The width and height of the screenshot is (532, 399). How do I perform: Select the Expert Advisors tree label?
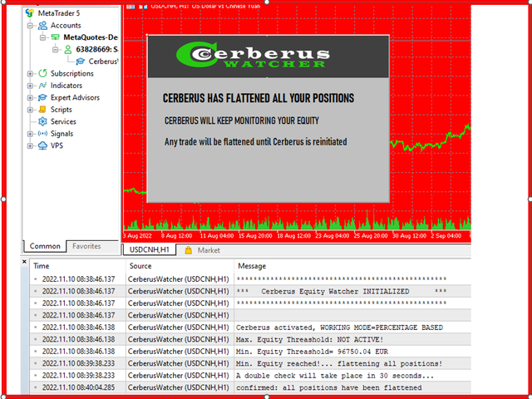tap(75, 98)
